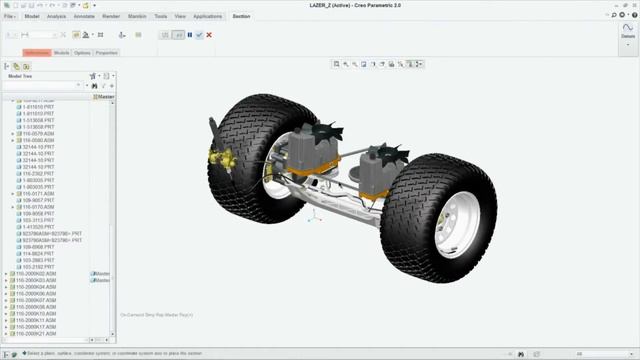Click the Zoom Out icon in graphics toolbar
The image size is (640, 360).
(x=355, y=64)
